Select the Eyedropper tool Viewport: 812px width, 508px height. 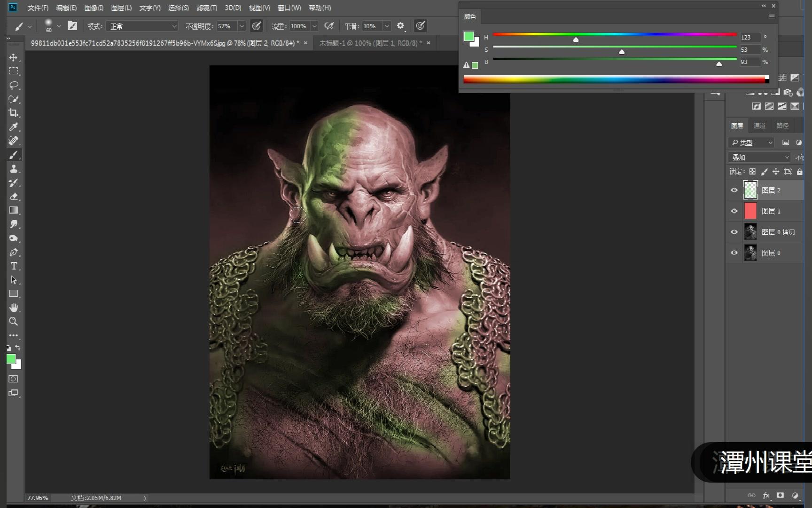coord(13,127)
